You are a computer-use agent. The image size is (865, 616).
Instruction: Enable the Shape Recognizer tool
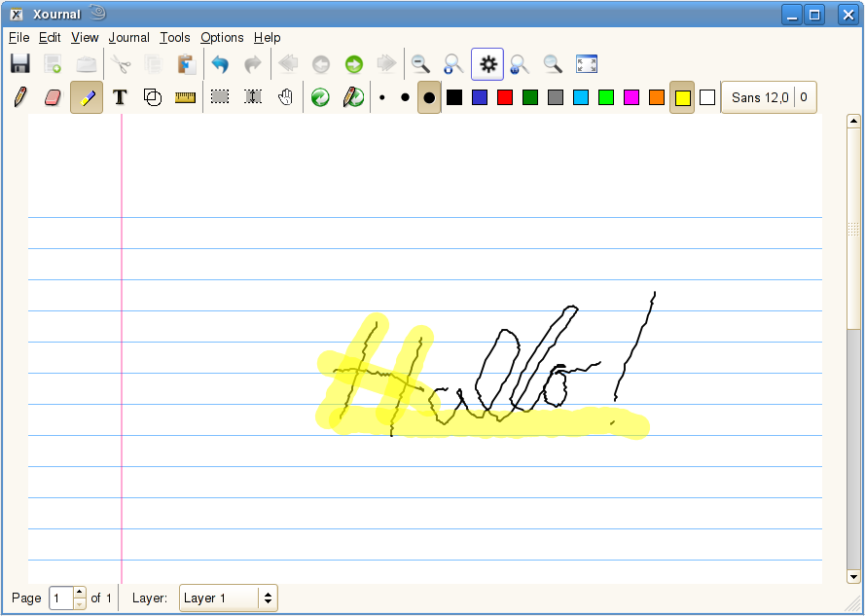tap(153, 97)
